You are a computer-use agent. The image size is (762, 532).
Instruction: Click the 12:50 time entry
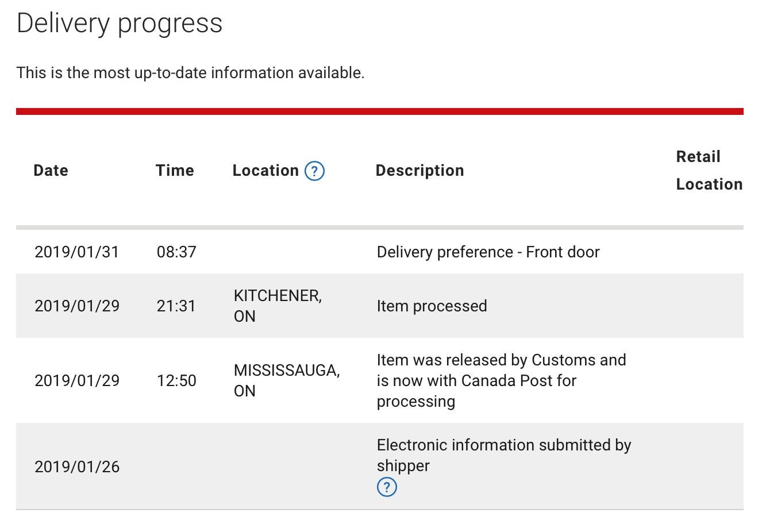(176, 381)
